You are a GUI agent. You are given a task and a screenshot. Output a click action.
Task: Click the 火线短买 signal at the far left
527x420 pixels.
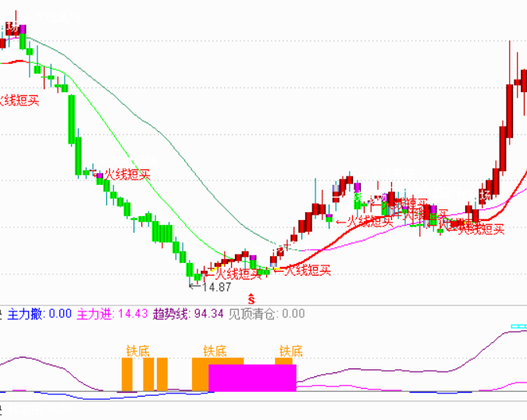[19, 100]
